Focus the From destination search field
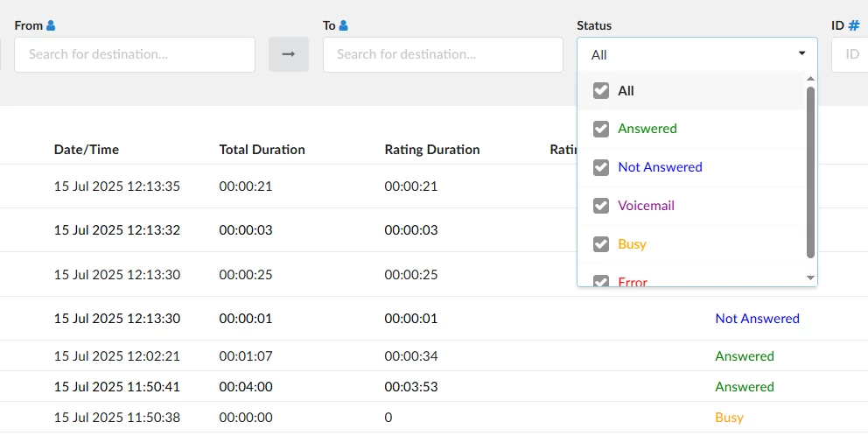 pyautogui.click(x=135, y=54)
